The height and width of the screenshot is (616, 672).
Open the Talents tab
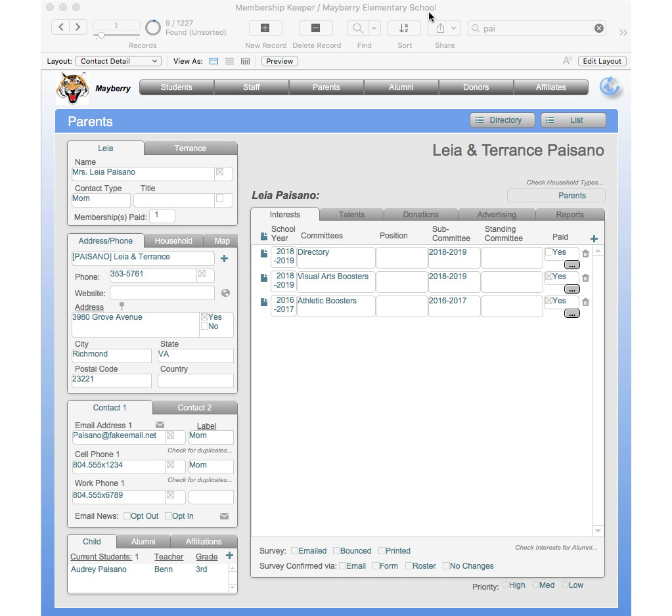click(351, 215)
